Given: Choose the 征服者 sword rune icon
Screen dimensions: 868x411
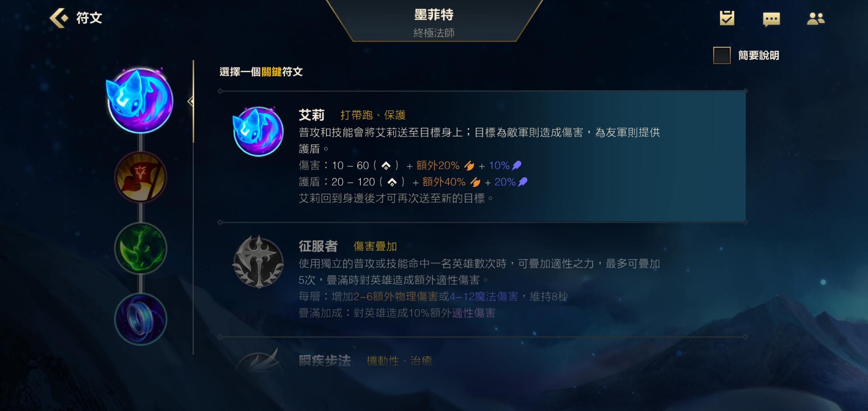Looking at the screenshot, I should pyautogui.click(x=258, y=262).
